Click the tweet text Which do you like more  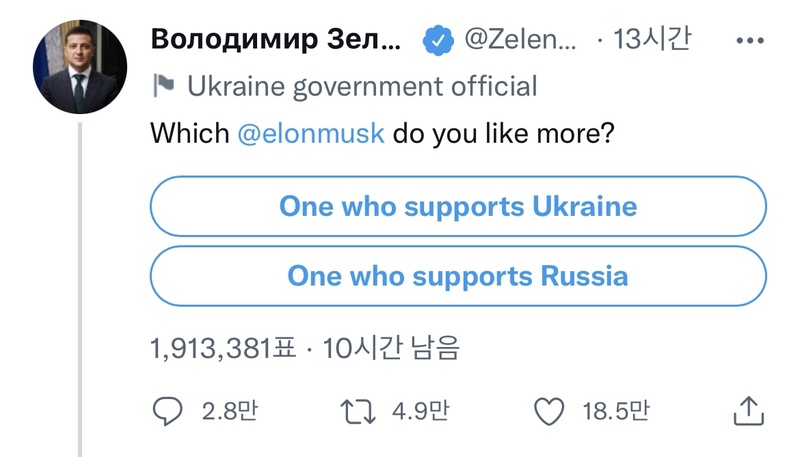pos(382,133)
